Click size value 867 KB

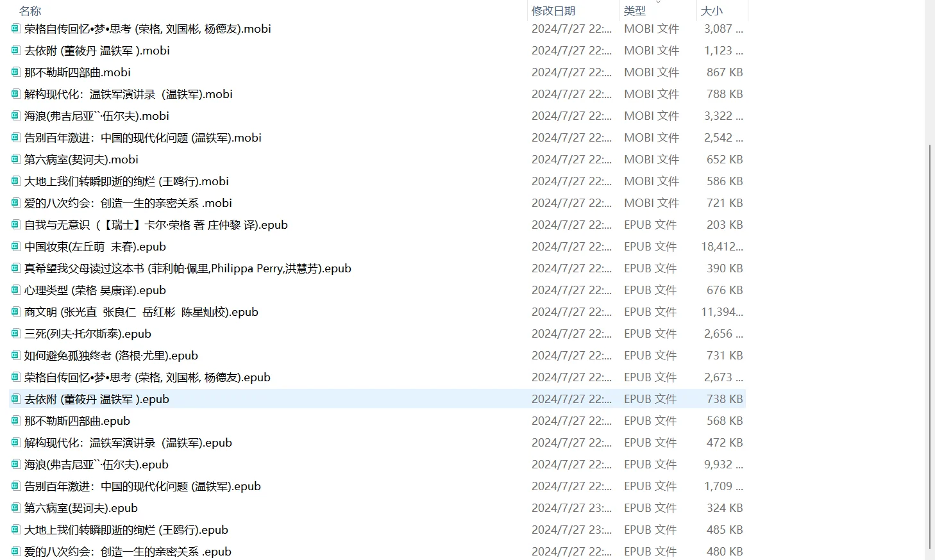pos(725,72)
